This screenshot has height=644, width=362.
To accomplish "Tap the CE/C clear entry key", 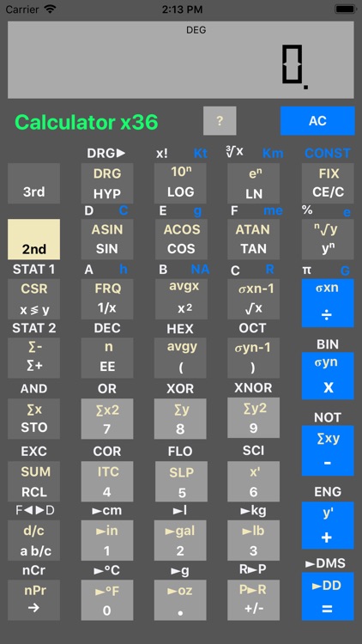I will [328, 183].
